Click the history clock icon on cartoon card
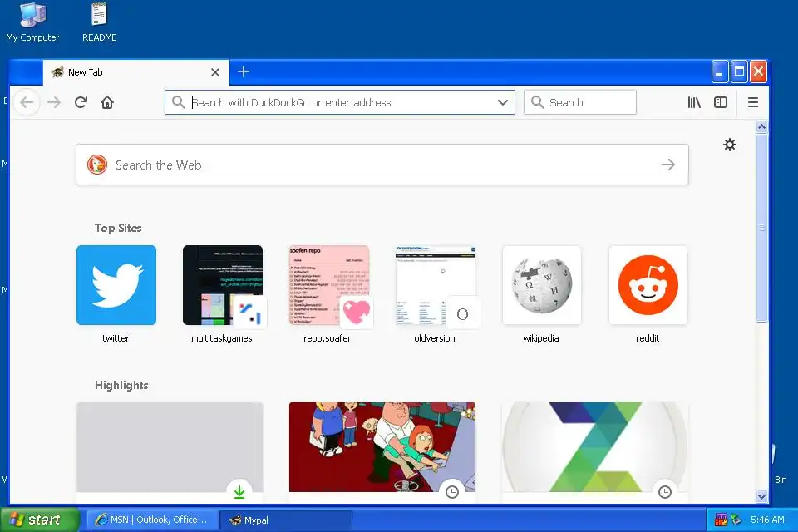This screenshot has width=798, height=532. [452, 492]
